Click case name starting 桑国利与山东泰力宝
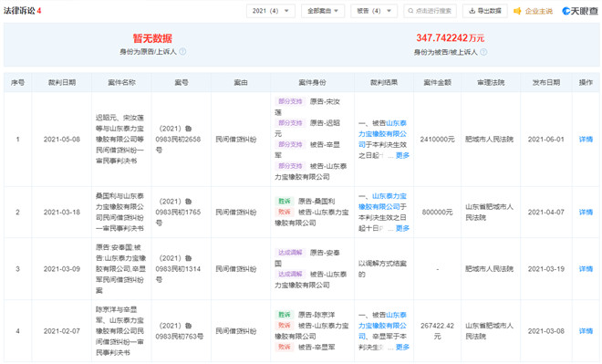Viewport: 602px width, 364px height. [119, 212]
